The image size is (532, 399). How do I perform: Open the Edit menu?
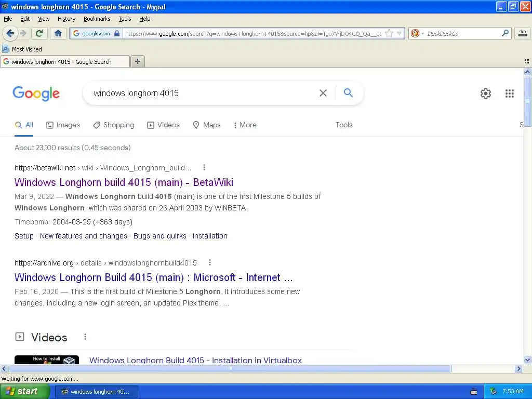click(25, 19)
